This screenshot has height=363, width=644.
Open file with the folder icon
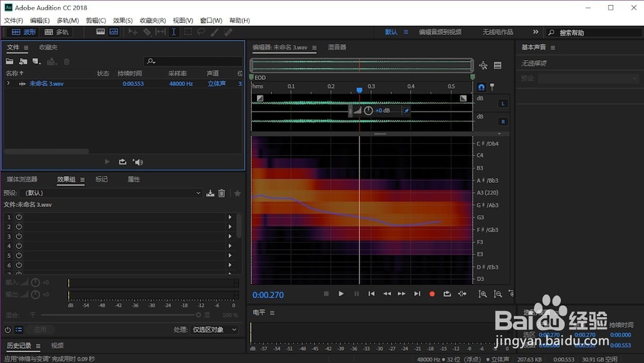tap(10, 61)
